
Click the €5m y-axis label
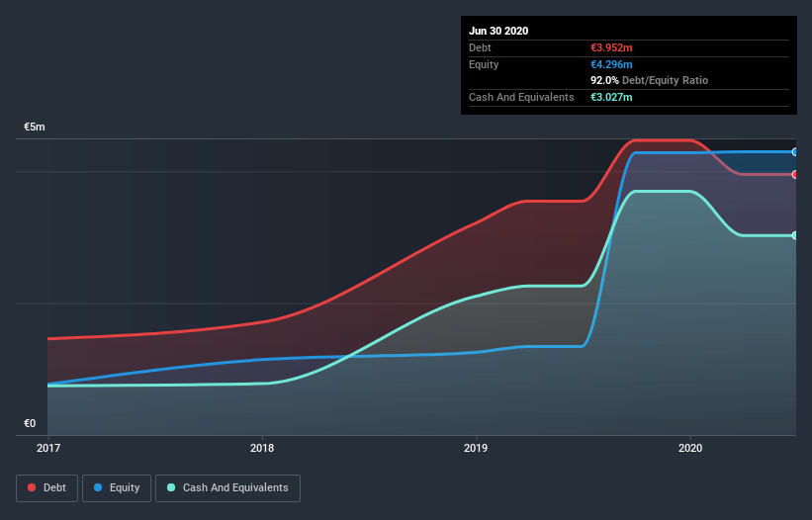[35, 127]
